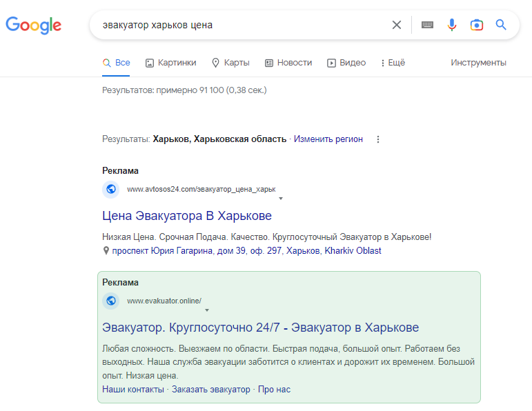Click Любая сложность ad description text
The width and height of the screenshot is (532, 411).
coord(288,362)
